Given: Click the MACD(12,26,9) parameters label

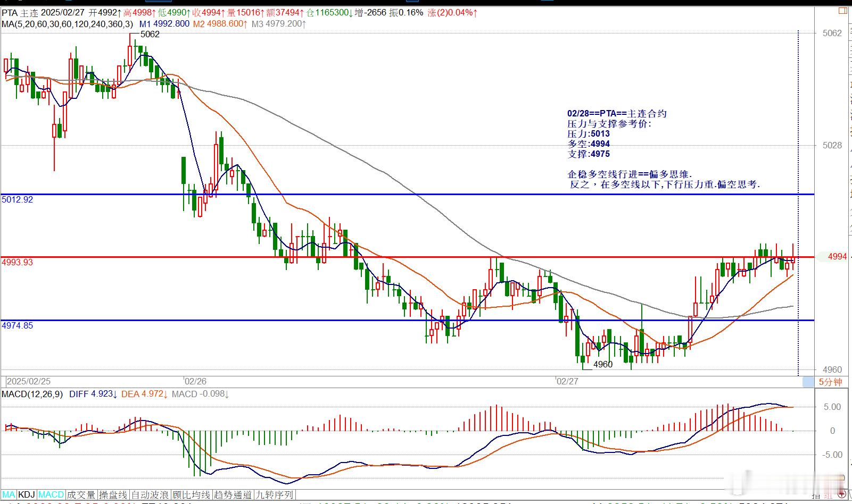Looking at the screenshot, I should click(x=32, y=394).
